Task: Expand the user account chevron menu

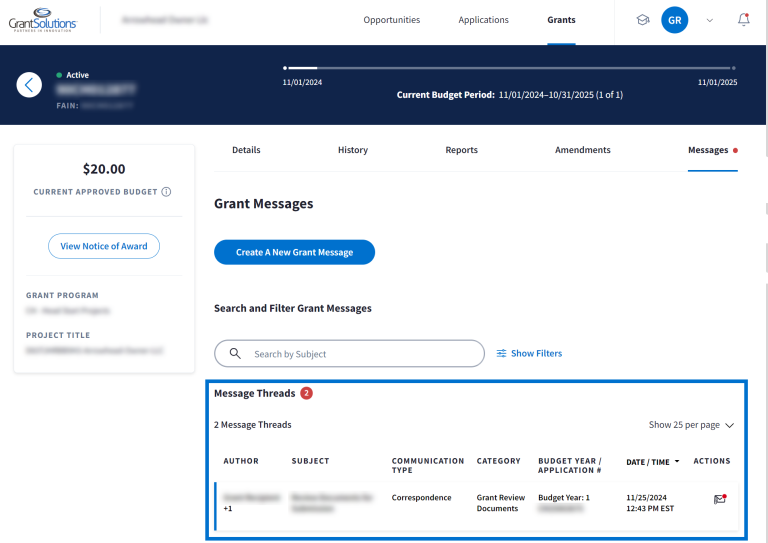Action: [x=709, y=20]
